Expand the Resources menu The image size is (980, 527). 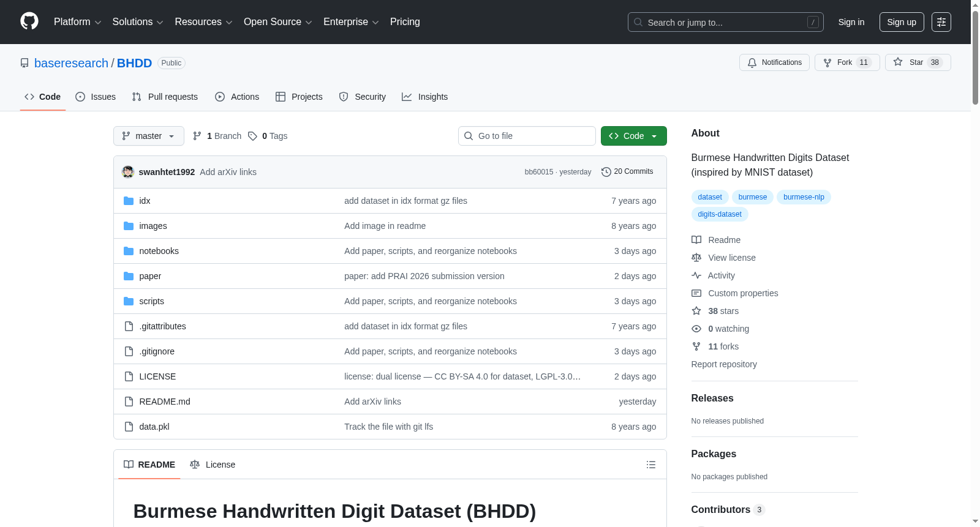tap(204, 22)
